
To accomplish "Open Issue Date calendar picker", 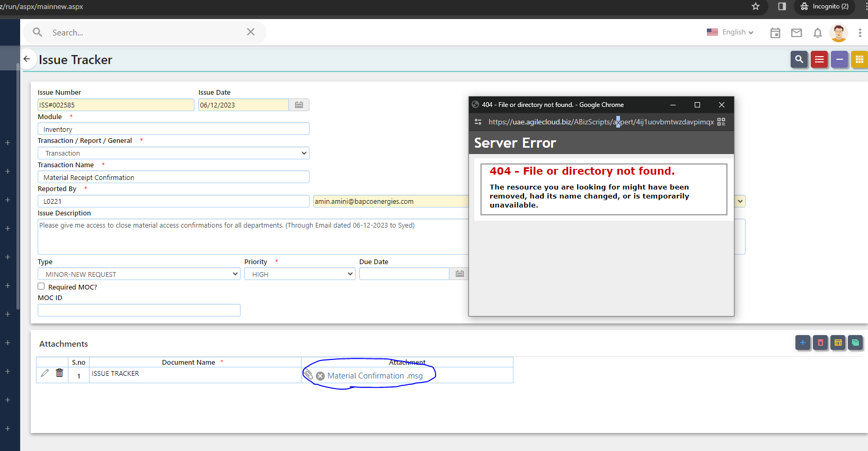I will tap(299, 105).
